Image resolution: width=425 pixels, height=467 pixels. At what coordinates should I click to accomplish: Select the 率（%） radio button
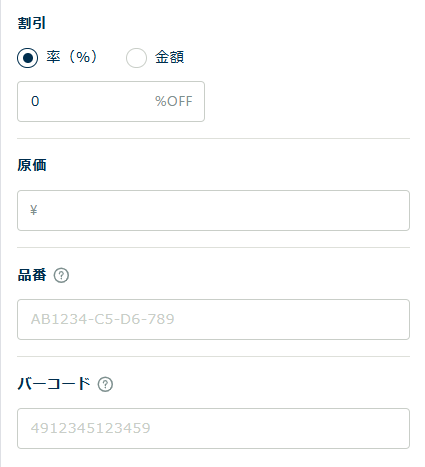click(x=28, y=58)
